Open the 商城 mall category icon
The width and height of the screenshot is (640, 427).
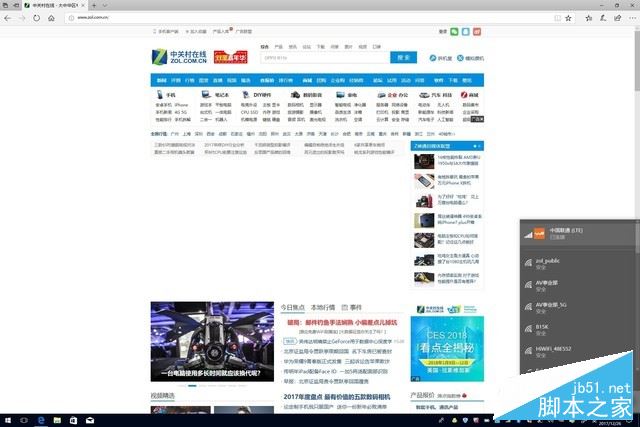(x=464, y=95)
